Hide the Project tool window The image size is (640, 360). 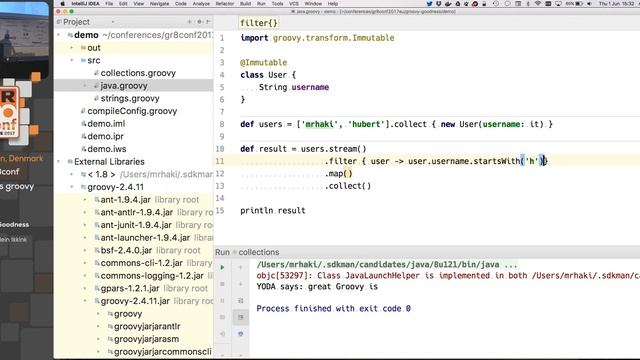[x=209, y=22]
